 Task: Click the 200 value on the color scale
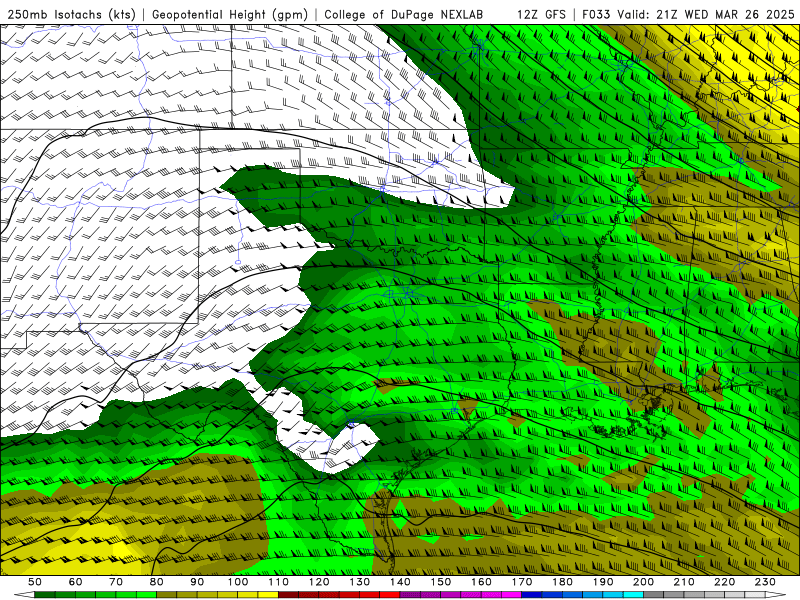pyautogui.click(x=643, y=582)
